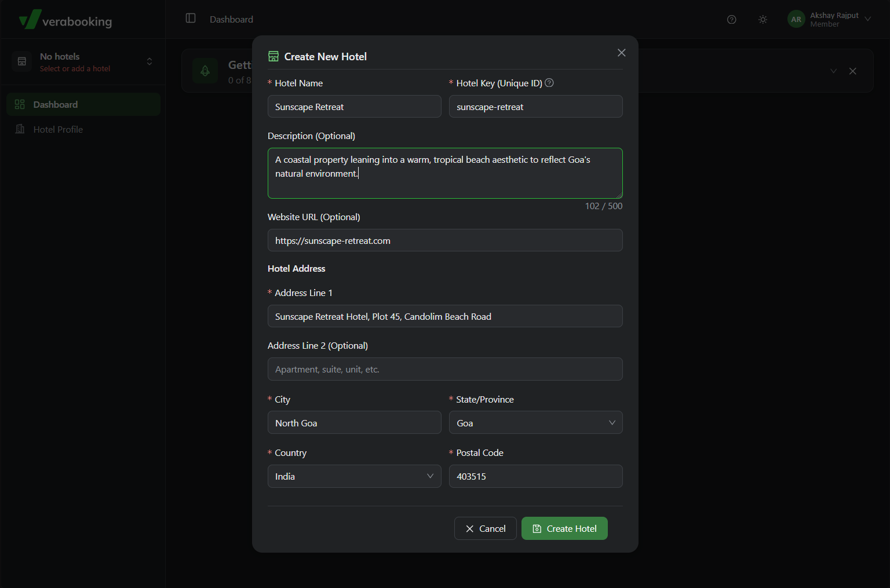Click the AR user avatar

(x=796, y=19)
